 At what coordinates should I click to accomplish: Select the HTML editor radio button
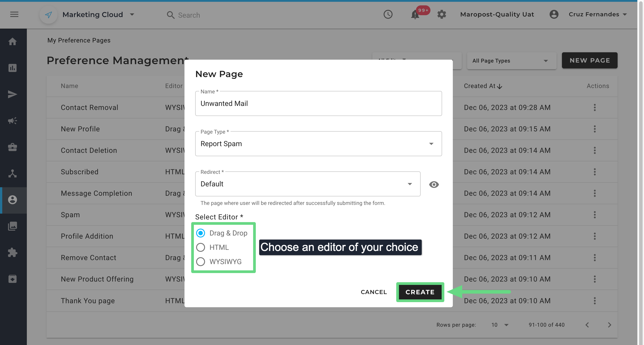[x=201, y=247]
